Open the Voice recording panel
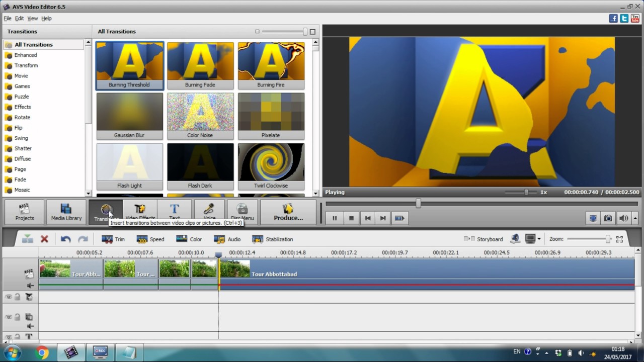The image size is (644, 362). 209,212
